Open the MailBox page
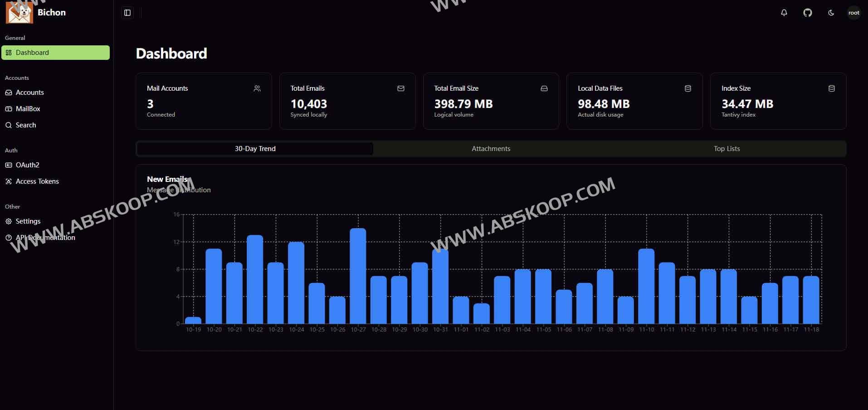 pyautogui.click(x=28, y=109)
